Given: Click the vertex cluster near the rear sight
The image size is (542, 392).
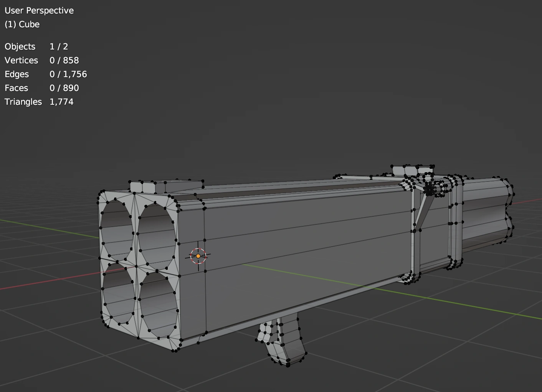Looking at the screenshot, I should point(428,188).
